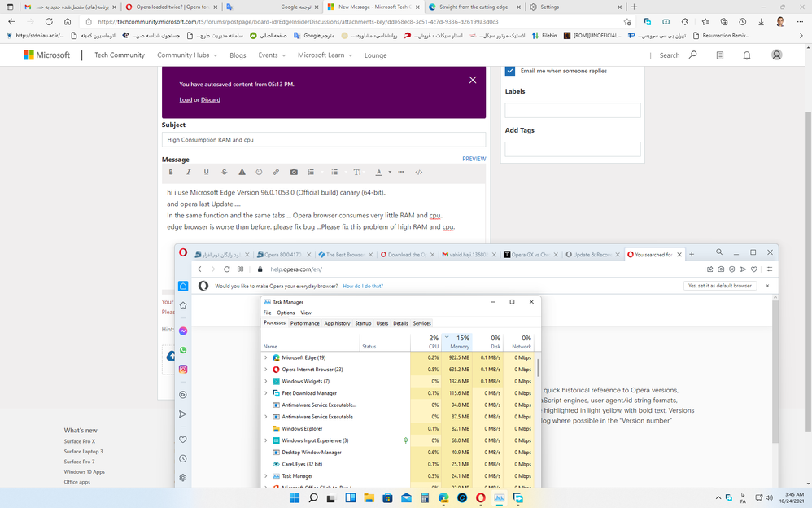
Task: Open Startup tab in Task Manager
Action: tap(363, 323)
